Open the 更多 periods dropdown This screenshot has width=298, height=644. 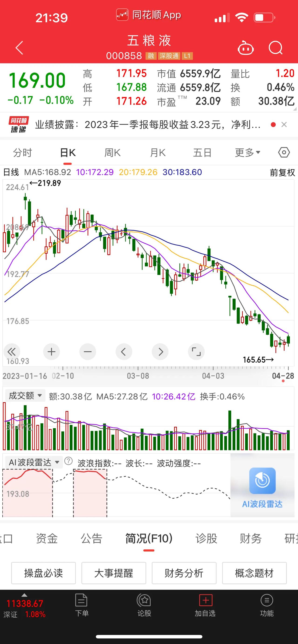[248, 153]
